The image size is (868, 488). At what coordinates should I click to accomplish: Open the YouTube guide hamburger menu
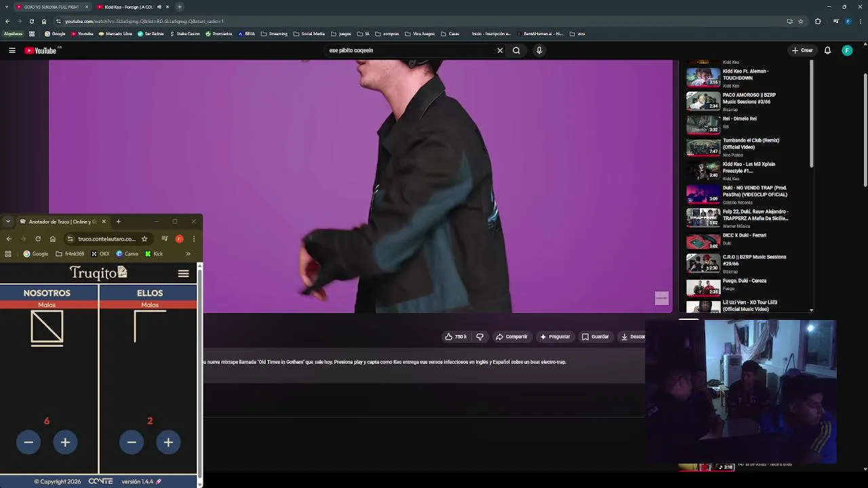click(x=12, y=50)
